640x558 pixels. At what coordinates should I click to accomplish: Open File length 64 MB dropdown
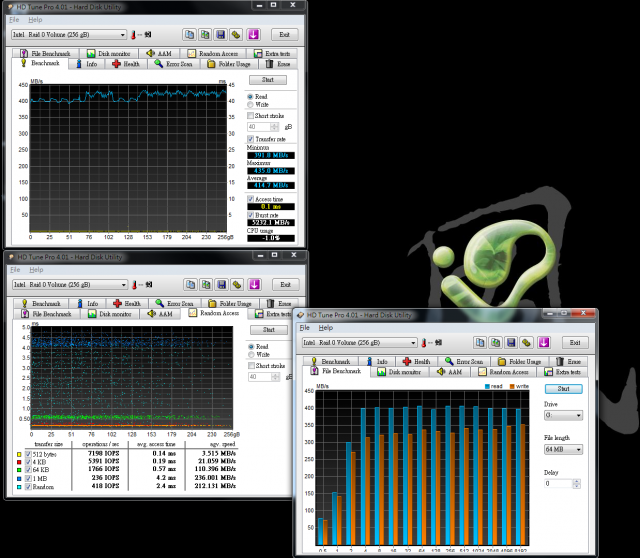click(563, 449)
